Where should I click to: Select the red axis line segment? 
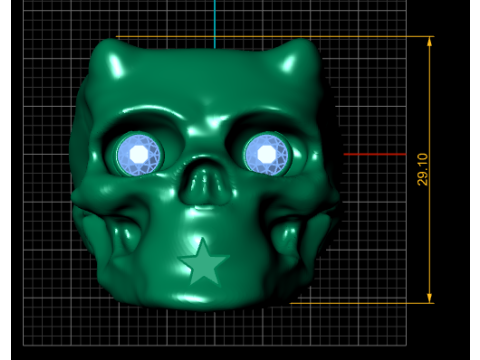pos(375,154)
